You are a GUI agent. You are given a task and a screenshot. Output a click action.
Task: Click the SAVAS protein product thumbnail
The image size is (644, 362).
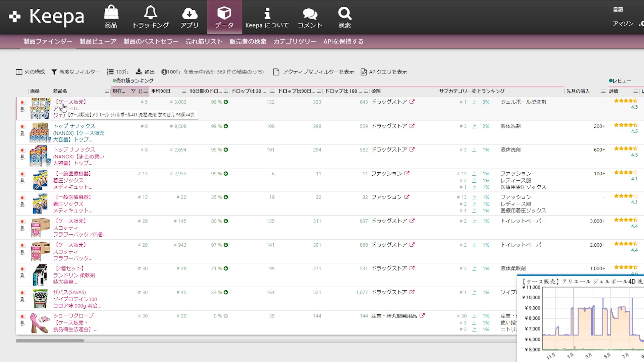point(40,299)
